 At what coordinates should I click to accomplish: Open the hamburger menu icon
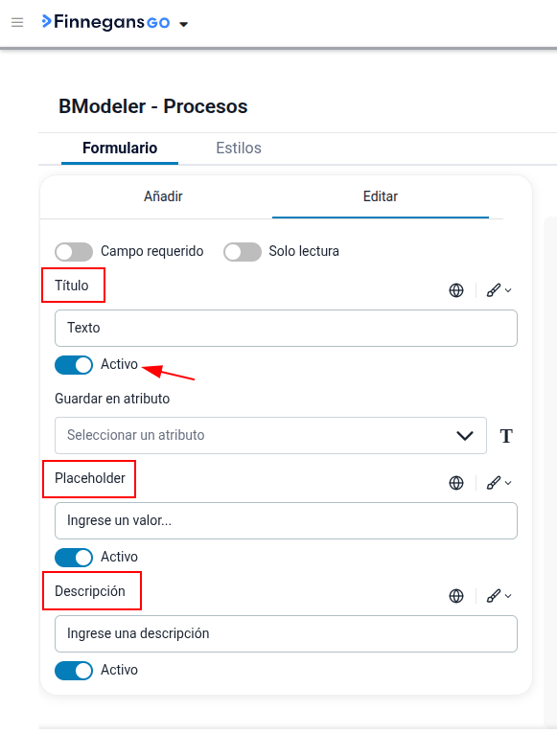tap(17, 22)
